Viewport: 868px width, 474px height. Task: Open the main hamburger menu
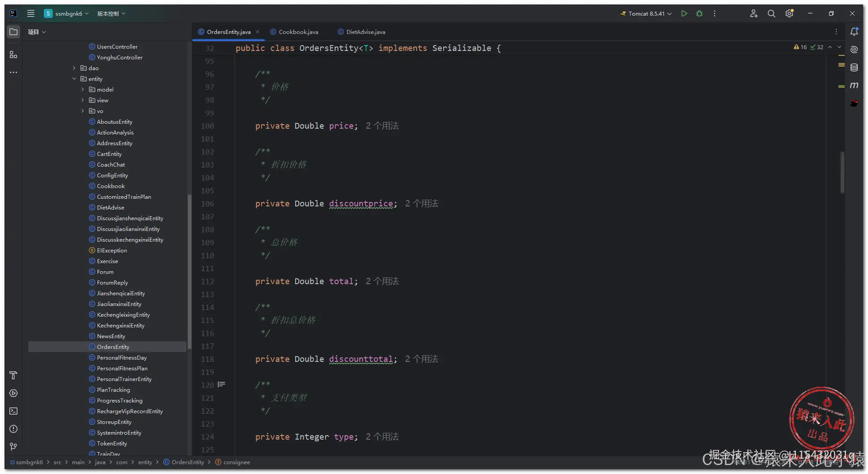31,13
